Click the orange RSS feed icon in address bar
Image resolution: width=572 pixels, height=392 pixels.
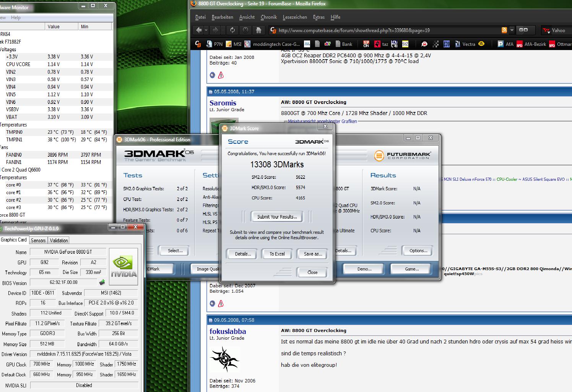[504, 30]
